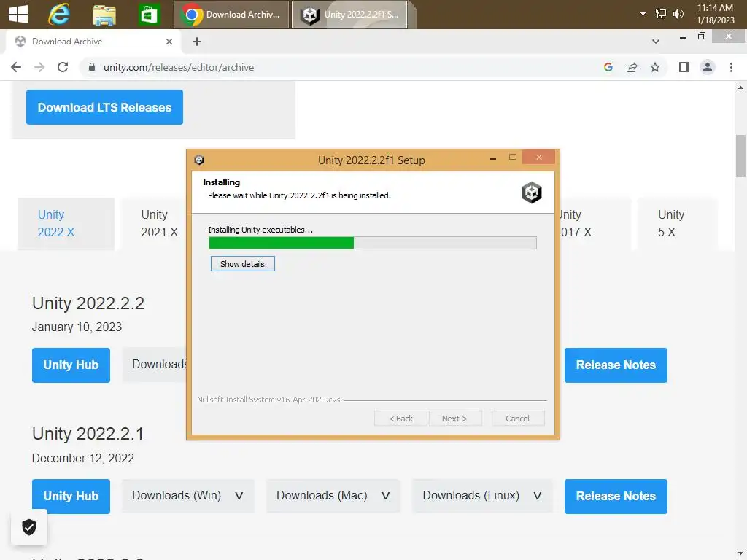The height and width of the screenshot is (560, 747).
Task: Open a new Chrome tab
Action: pyautogui.click(x=197, y=42)
